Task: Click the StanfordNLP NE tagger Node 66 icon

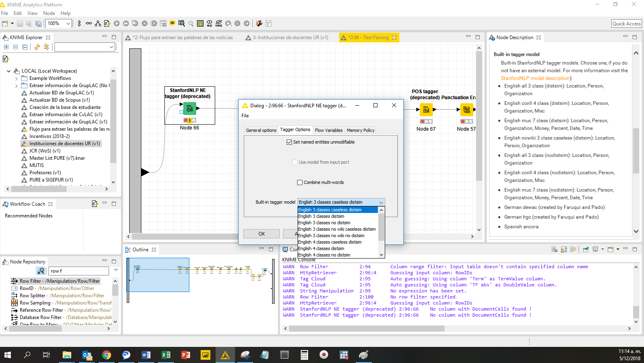Action: [x=189, y=108]
